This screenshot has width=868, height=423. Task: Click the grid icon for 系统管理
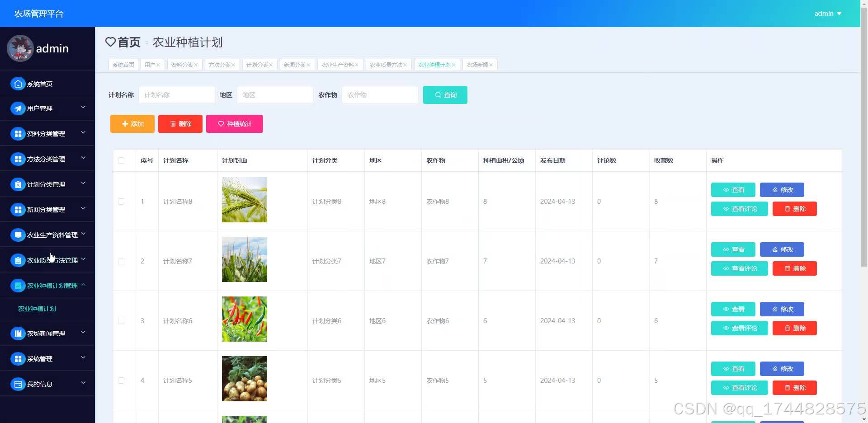[18, 359]
